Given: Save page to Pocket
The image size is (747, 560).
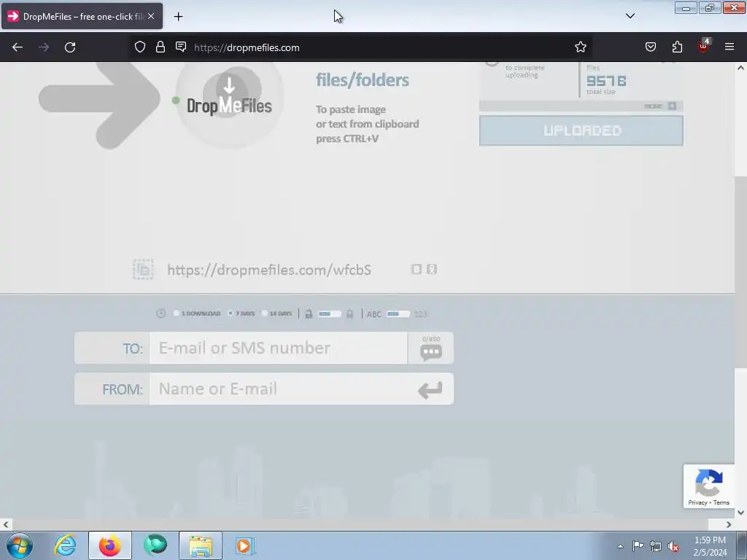Looking at the screenshot, I should point(651,47).
